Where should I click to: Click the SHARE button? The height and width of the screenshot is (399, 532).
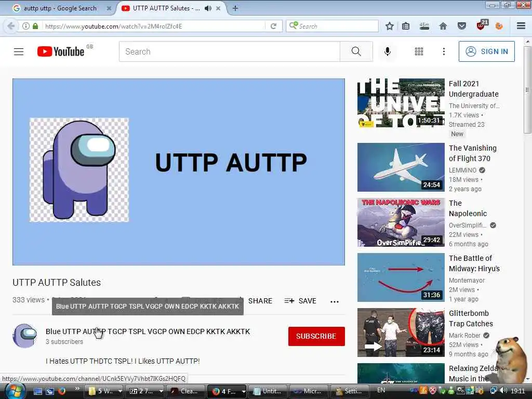pos(260,301)
